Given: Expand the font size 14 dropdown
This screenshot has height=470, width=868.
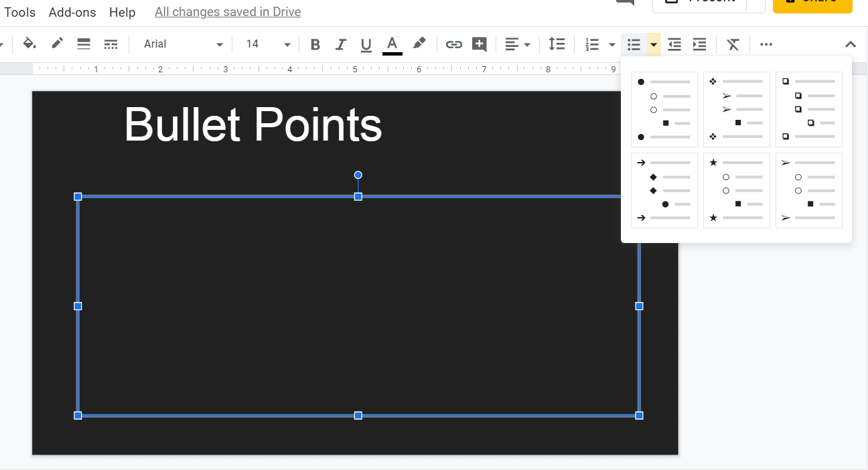Looking at the screenshot, I should click(x=267, y=44).
